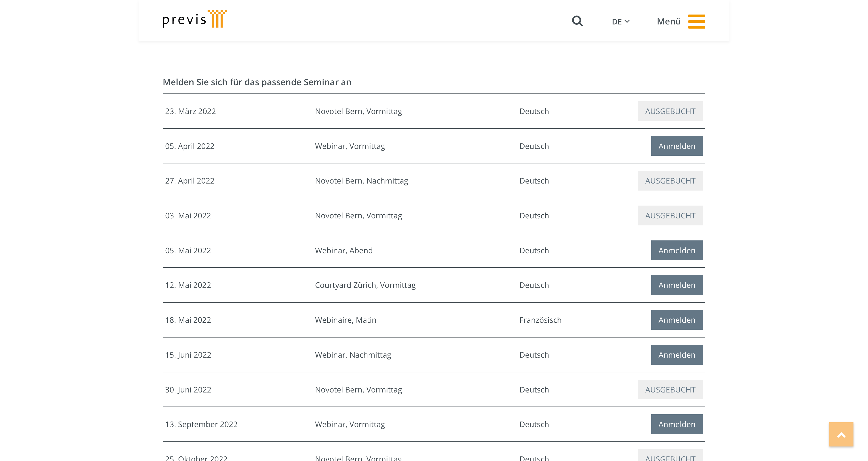The height and width of the screenshot is (461, 868).
Task: Click AUSGEBUCHT for 27. April 2022 Nachmittag
Action: point(670,181)
